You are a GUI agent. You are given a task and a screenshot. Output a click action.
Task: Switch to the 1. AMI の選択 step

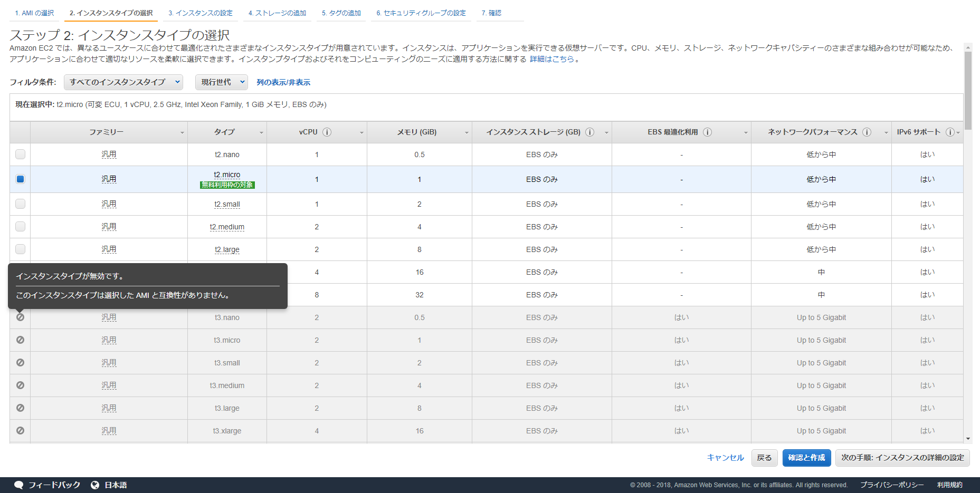[x=34, y=12]
